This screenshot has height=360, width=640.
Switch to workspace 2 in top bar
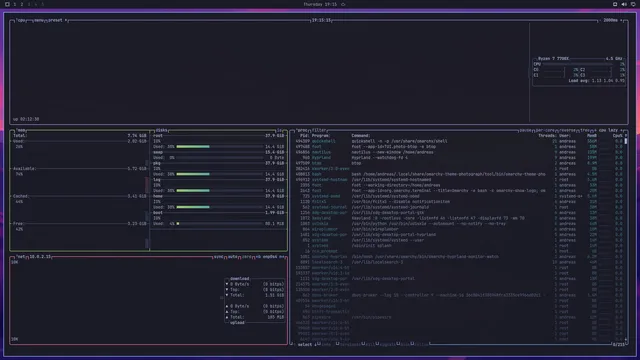[22, 4]
